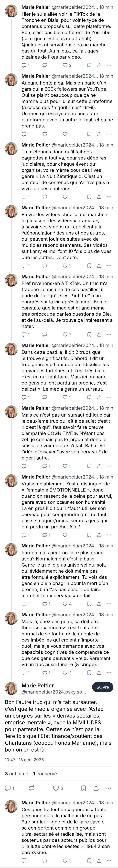Click the Suivre follow button
The image size is (118, 868).
[x=102, y=687]
